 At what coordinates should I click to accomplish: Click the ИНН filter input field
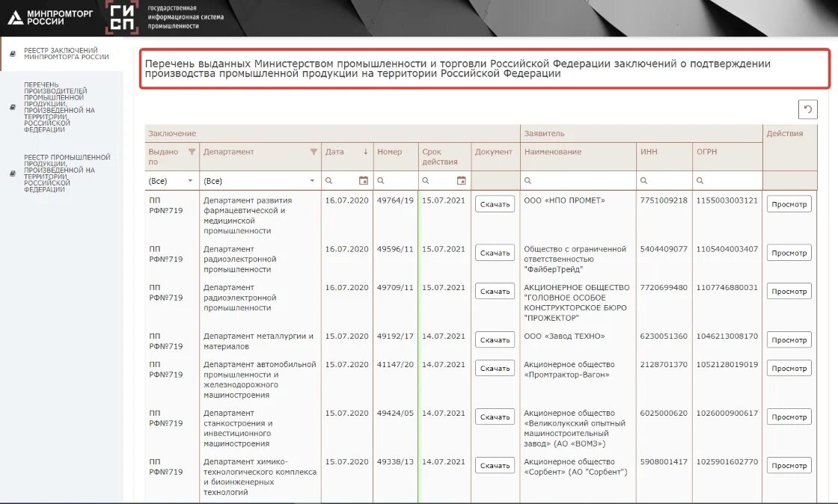pos(664,181)
